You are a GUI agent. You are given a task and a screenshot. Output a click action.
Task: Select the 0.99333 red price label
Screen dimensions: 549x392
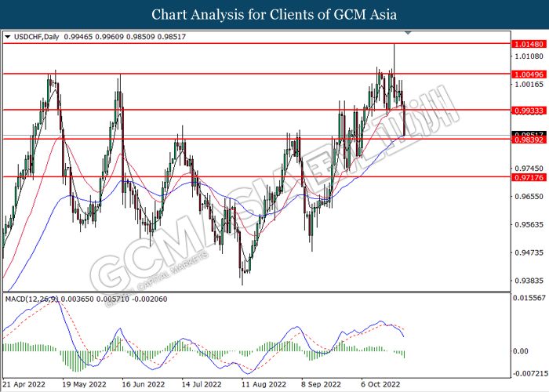[529, 111]
